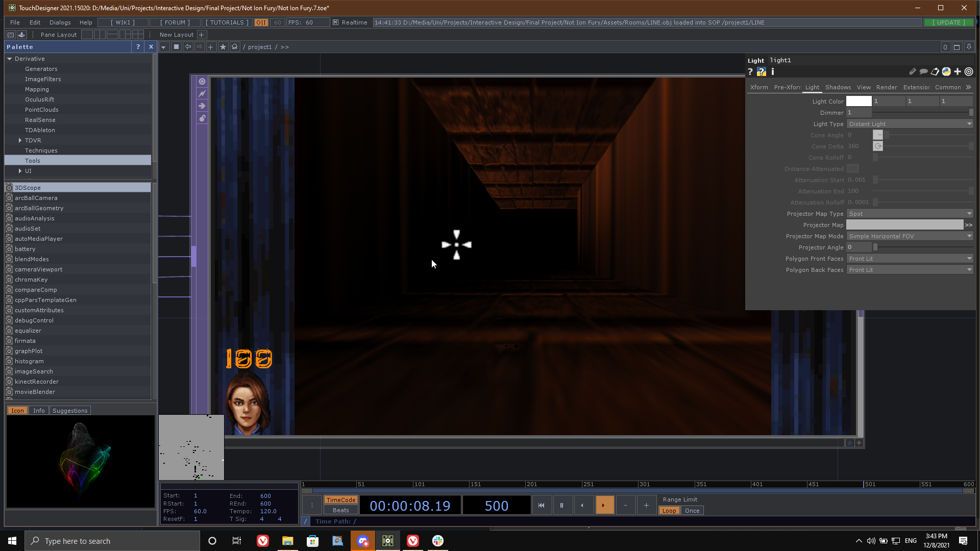Select the Info tab below palette list
The height and width of the screenshot is (551, 980).
[39, 411]
